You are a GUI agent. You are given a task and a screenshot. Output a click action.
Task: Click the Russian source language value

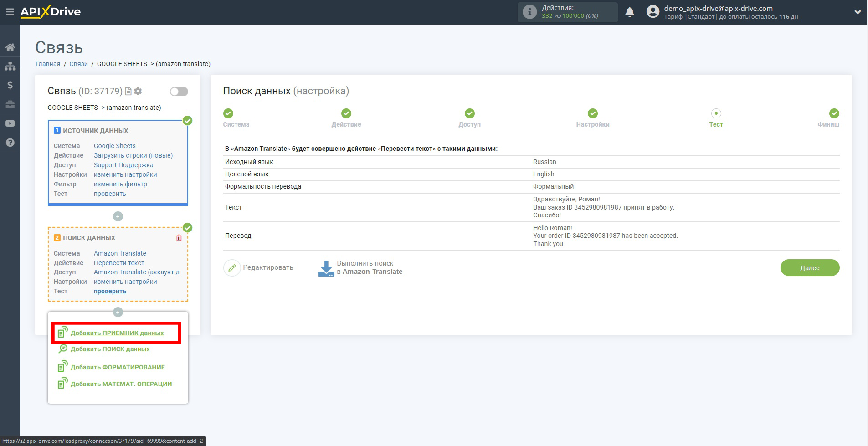(544, 162)
